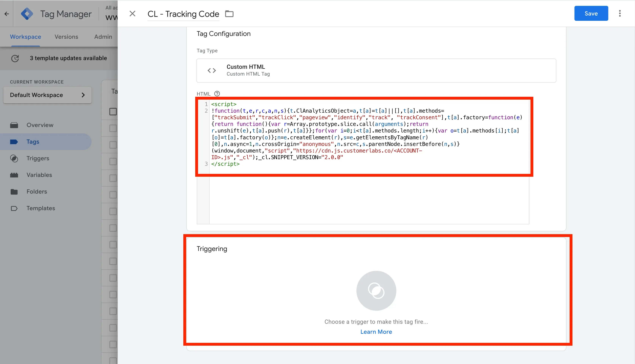Click the opening <script> line in editor
The image size is (635, 364).
[x=224, y=104]
